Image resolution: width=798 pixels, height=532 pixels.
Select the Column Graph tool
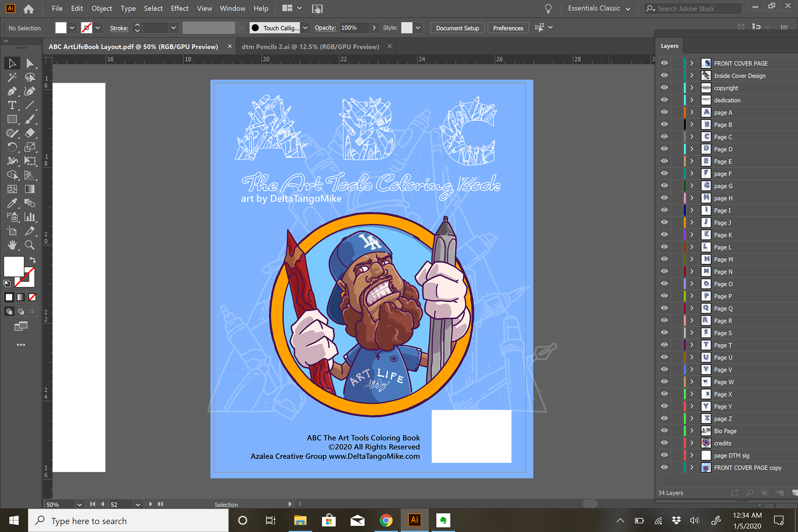pos(30,217)
